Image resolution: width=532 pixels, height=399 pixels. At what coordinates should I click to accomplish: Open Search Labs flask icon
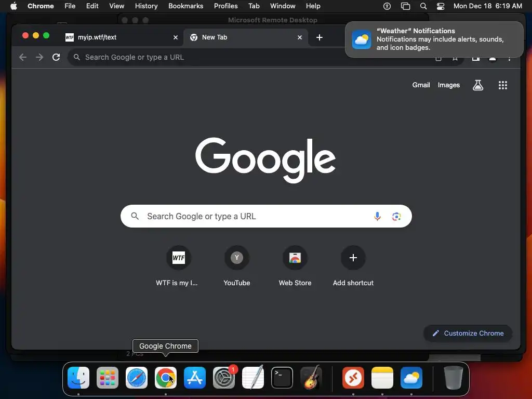pyautogui.click(x=478, y=85)
